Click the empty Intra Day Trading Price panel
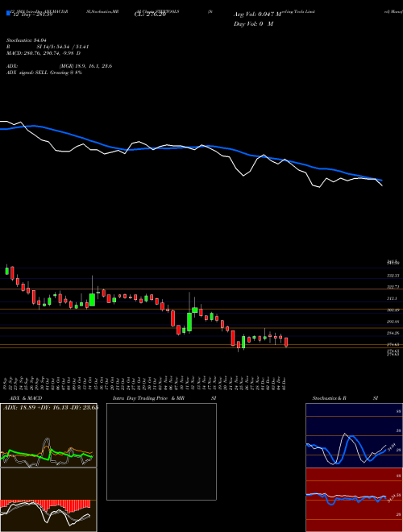Viewport: 403px width, 532px height. (161, 451)
